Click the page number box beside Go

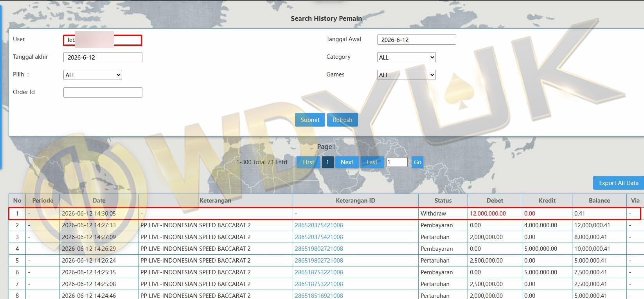point(397,162)
